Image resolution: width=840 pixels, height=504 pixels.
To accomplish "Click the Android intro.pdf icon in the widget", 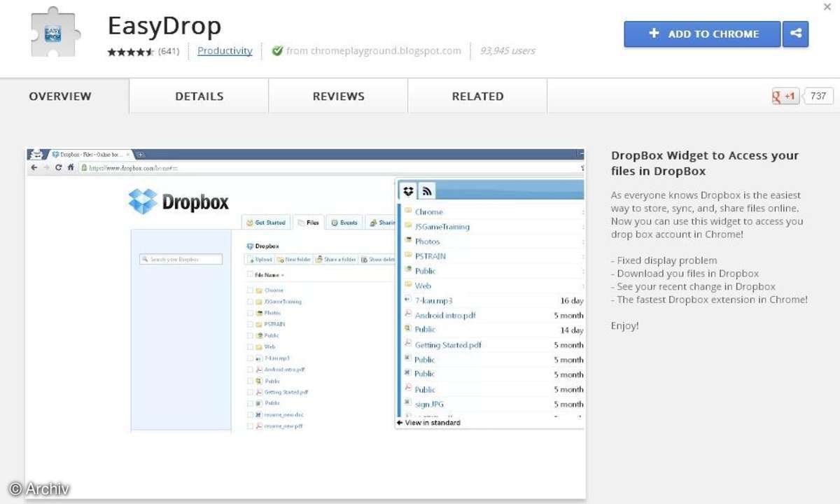I will tap(408, 314).
